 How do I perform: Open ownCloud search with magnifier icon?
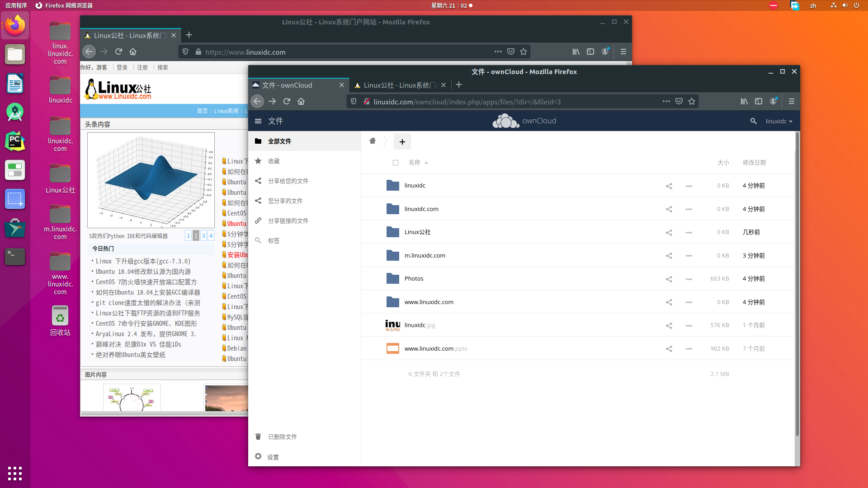(753, 121)
